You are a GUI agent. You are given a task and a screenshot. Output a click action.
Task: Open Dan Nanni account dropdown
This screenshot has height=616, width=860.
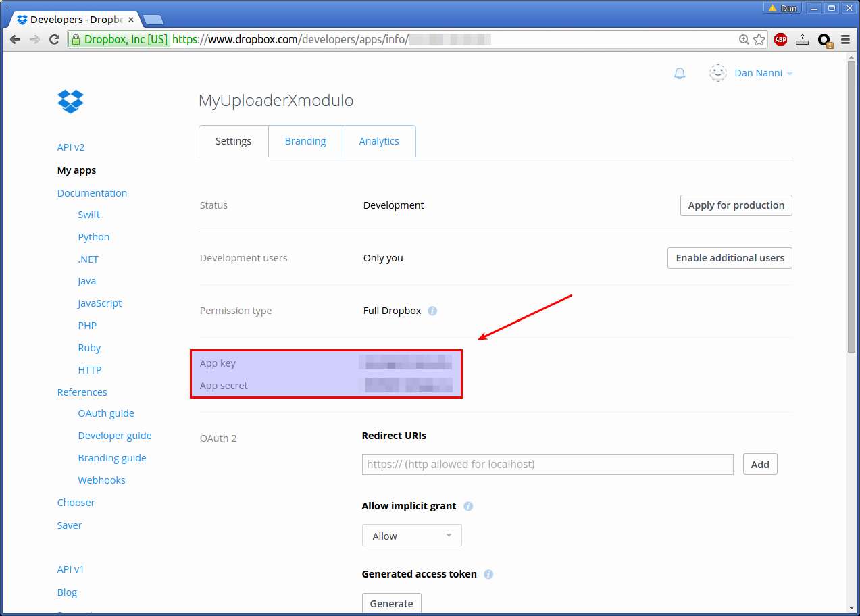coord(763,73)
